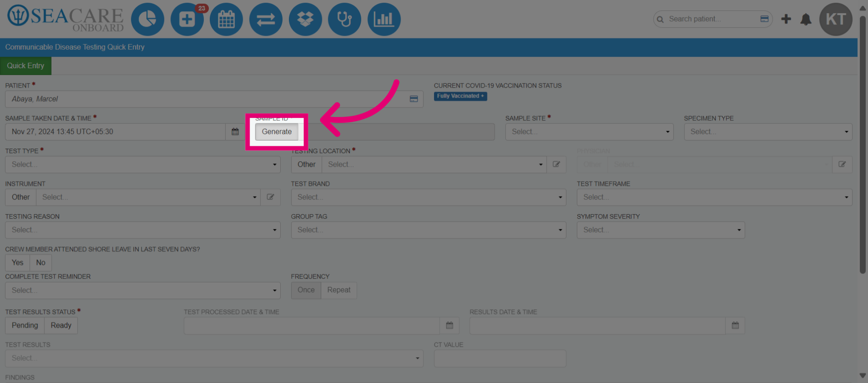The width and height of the screenshot is (868, 383).
Task: Open the Sample Taken Date calendar picker
Action: [x=235, y=132]
